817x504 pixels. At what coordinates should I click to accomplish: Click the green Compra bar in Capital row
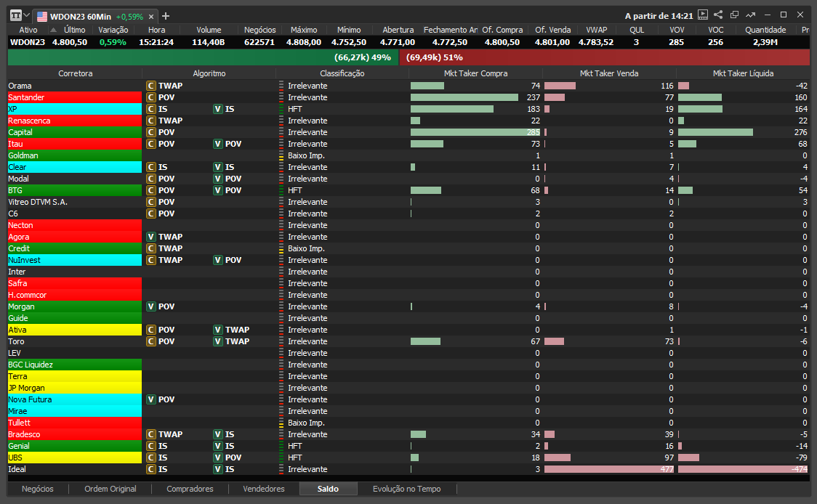[475, 132]
